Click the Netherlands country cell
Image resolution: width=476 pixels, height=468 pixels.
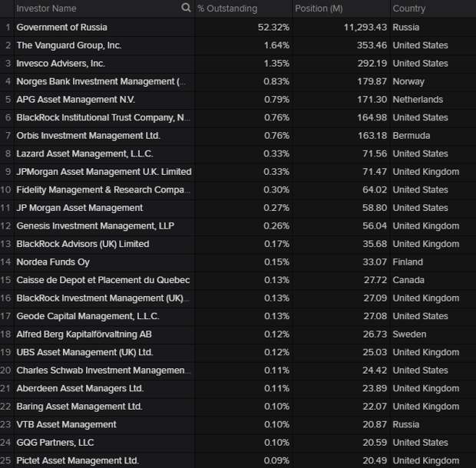tap(418, 100)
